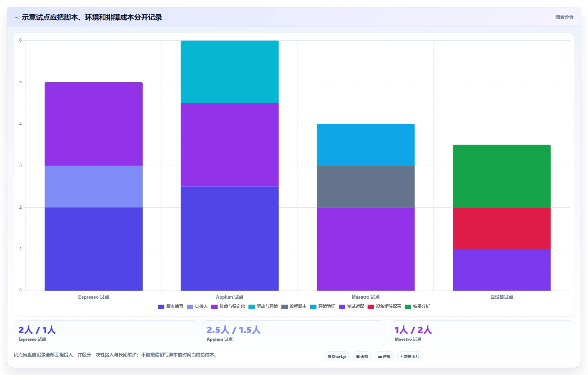Hide the 结果分析 legend series
The height and width of the screenshot is (375, 588).
417,306
